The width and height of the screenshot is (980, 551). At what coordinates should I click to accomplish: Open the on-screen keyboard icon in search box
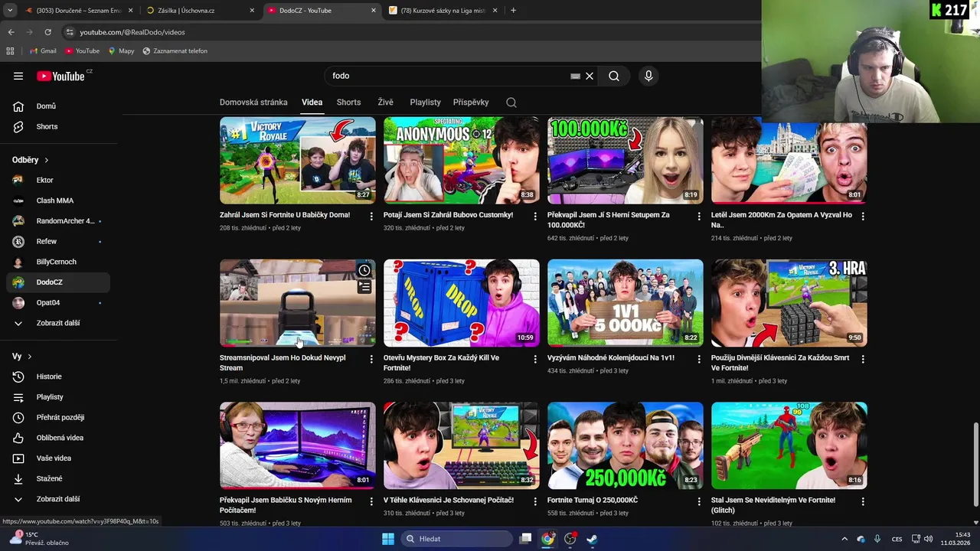(x=575, y=76)
